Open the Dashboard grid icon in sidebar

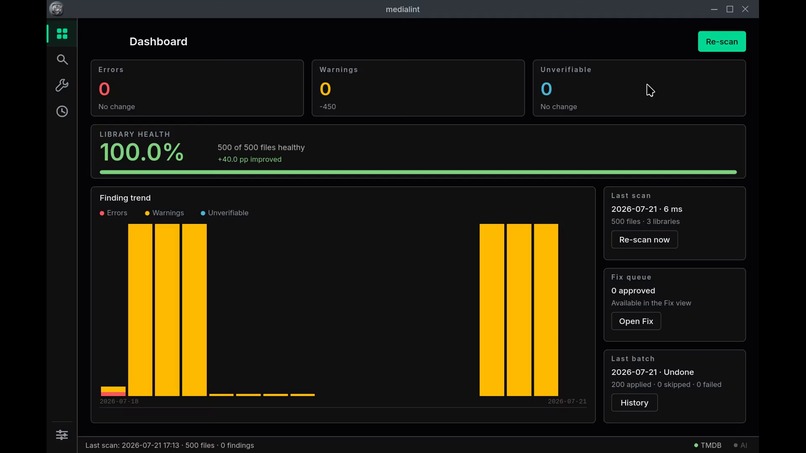pos(62,34)
